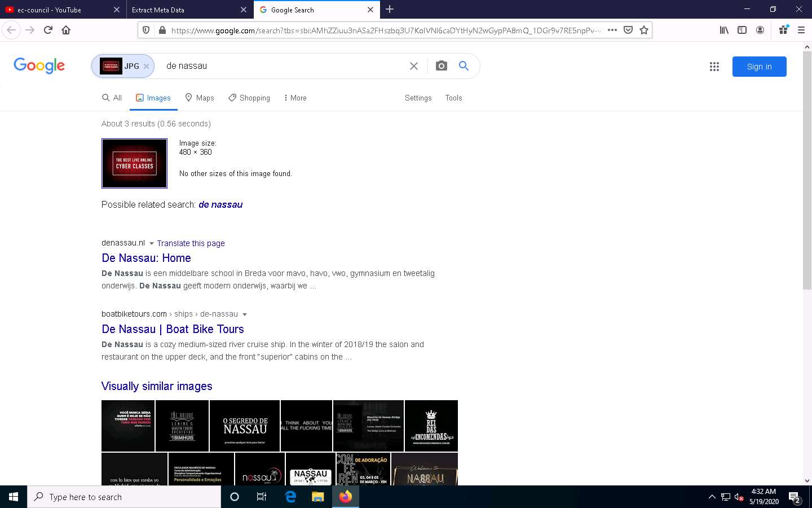Open a new browser tab

tap(390, 10)
